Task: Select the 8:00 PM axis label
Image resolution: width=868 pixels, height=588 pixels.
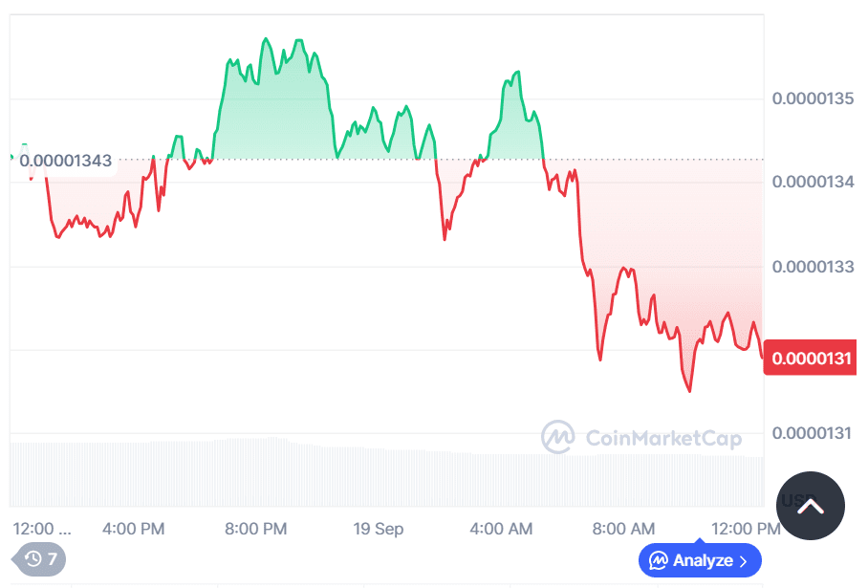Action: (x=255, y=528)
